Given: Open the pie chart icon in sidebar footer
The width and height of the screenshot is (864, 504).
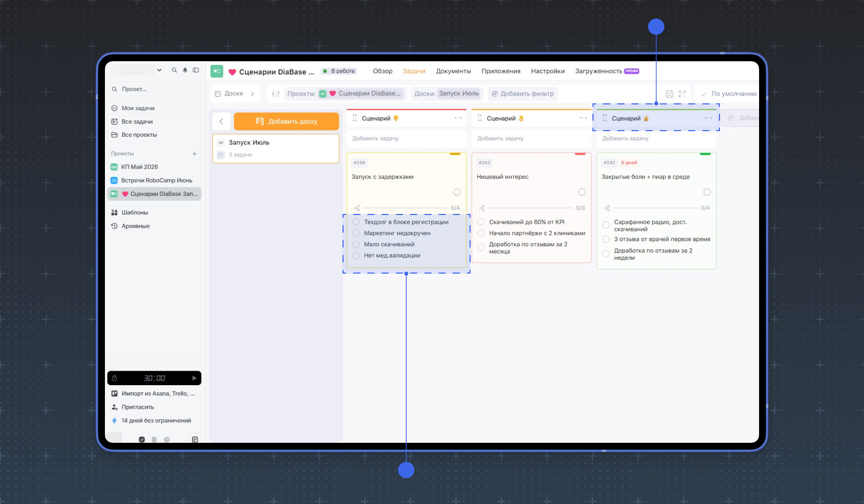Looking at the screenshot, I should tap(167, 439).
